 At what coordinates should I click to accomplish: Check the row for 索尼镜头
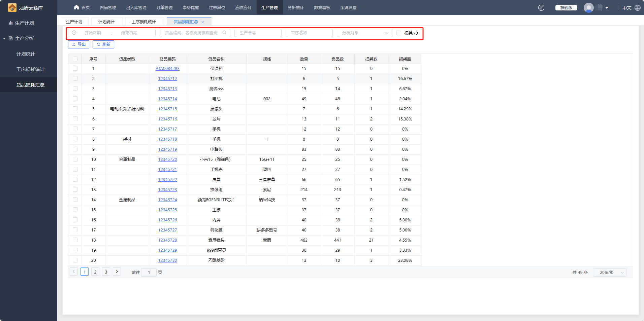pos(75,240)
